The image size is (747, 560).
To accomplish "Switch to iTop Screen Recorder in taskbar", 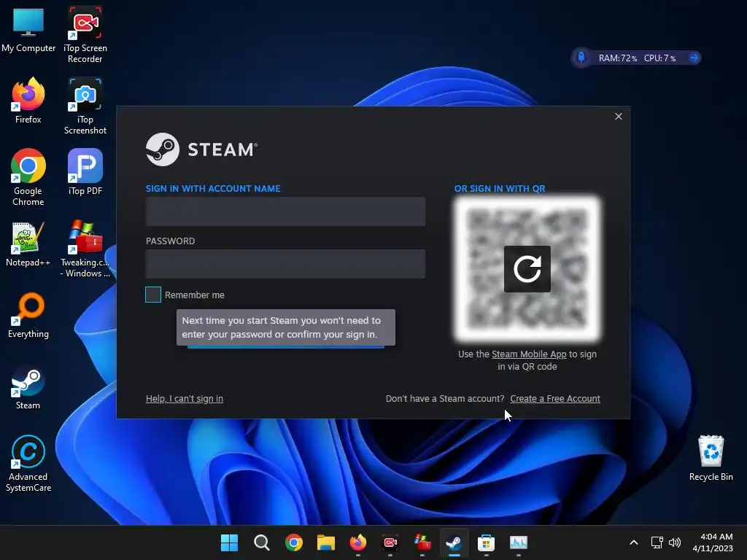I will [390, 542].
